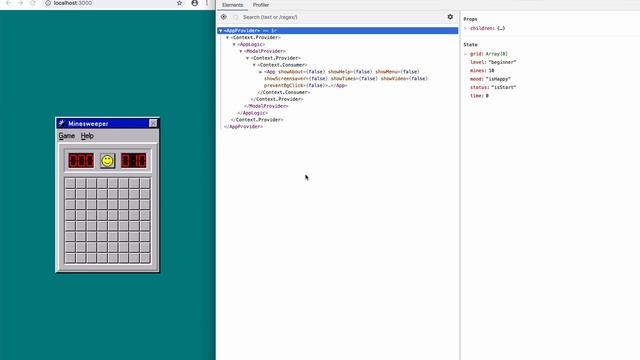Expand the App component node
Image resolution: width=640 pixels, height=360 pixels.
pyautogui.click(x=261, y=72)
